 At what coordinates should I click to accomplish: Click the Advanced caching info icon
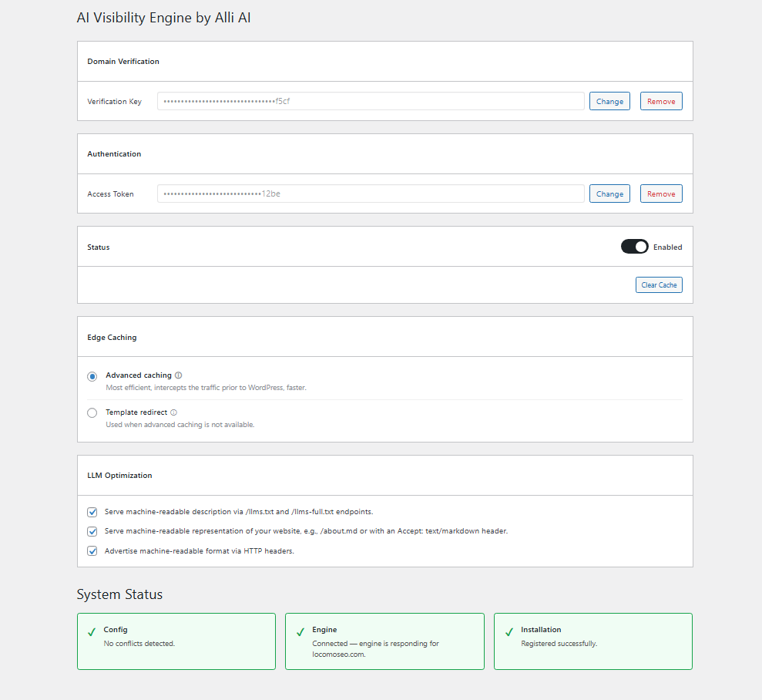coord(178,375)
